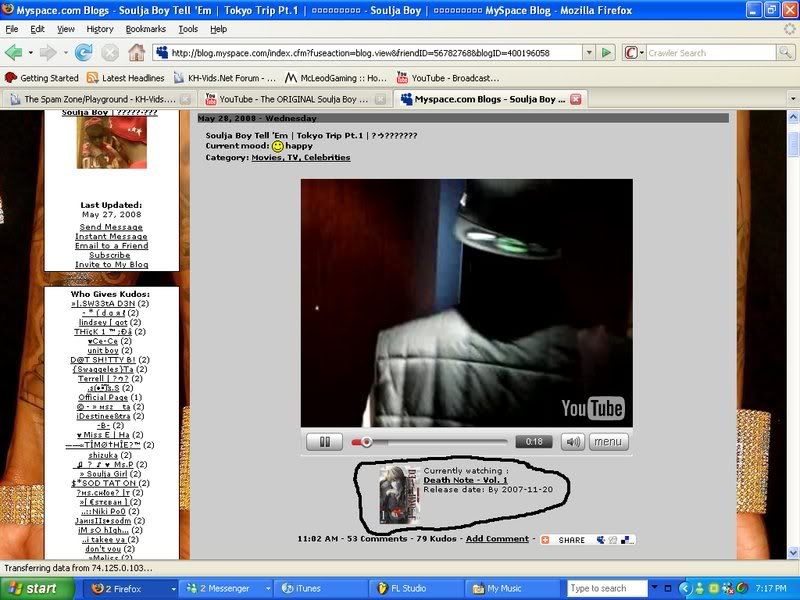The image size is (800, 600).
Task: Open the FL Studio taskbar button
Action: pyautogui.click(x=416, y=589)
